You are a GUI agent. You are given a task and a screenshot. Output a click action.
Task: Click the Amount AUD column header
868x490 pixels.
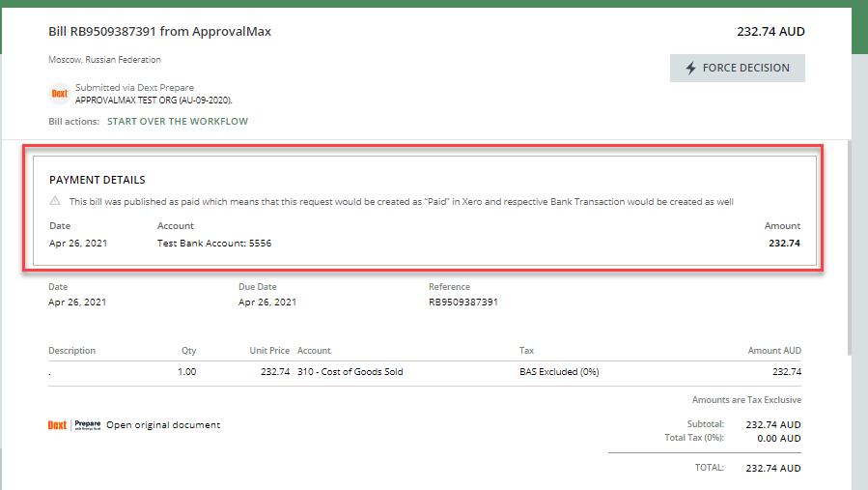pyautogui.click(x=774, y=351)
